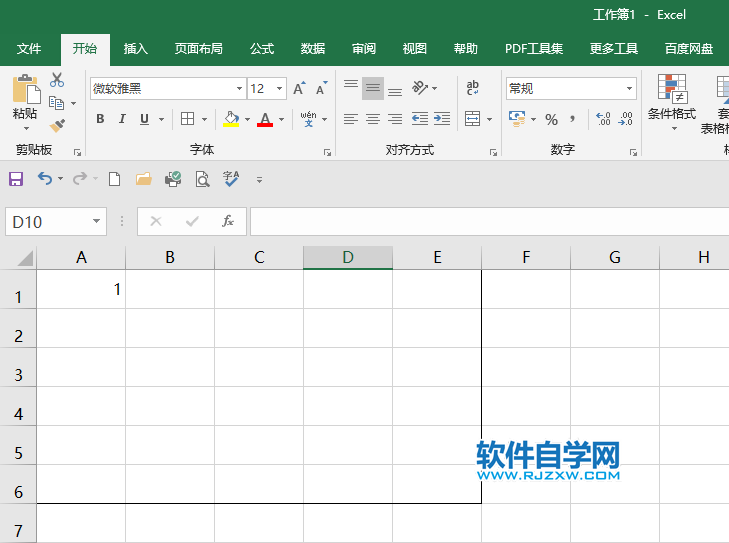729x543 pixels.
Task: Decrease font size with small A
Action: pyautogui.click(x=321, y=88)
